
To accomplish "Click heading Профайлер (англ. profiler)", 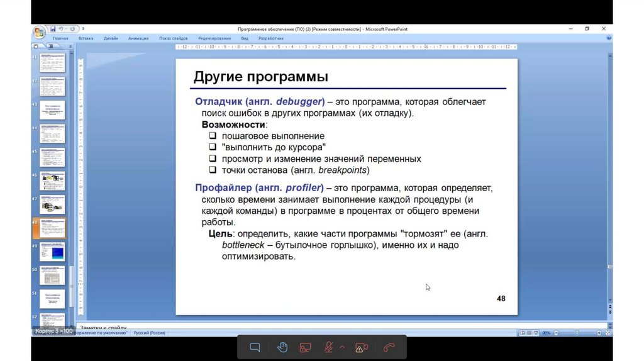I will click(x=259, y=187).
